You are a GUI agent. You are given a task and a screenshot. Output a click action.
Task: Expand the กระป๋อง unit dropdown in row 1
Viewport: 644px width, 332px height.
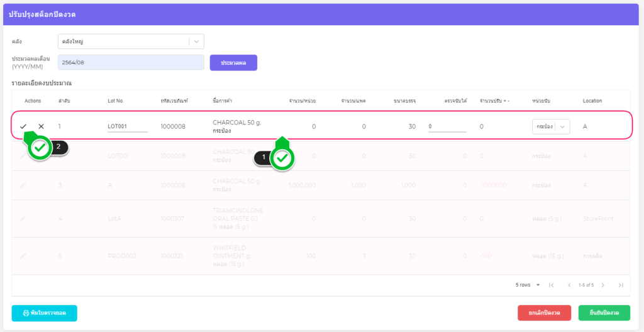coord(562,126)
